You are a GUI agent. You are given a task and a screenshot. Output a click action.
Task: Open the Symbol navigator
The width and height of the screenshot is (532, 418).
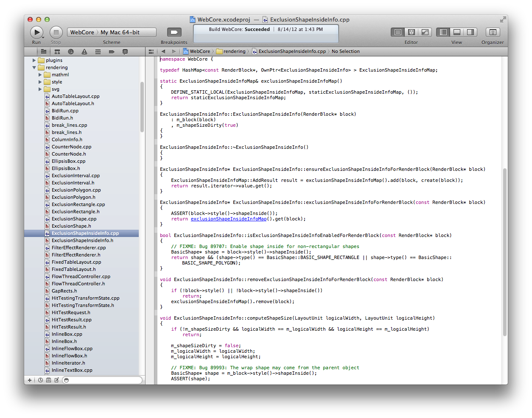click(x=57, y=51)
